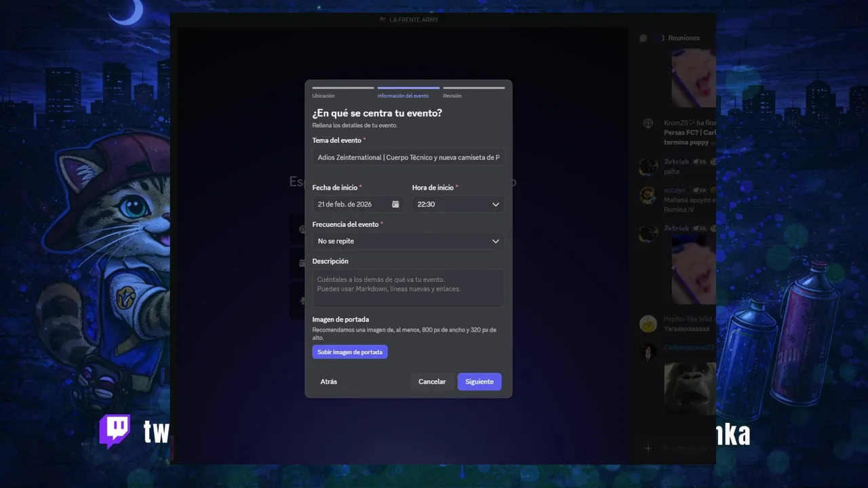The height and width of the screenshot is (488, 868).
Task: Open the top chat image attachment
Action: point(694,78)
